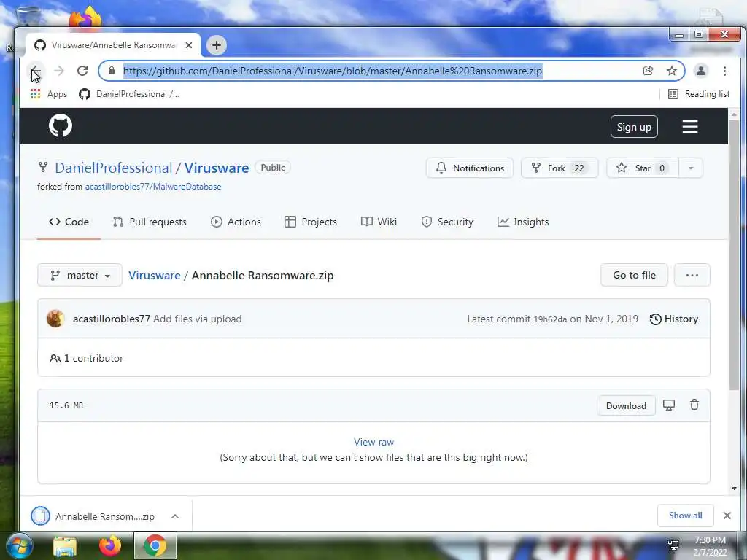The width and height of the screenshot is (747, 560).
Task: Open the Virusware repository title link
Action: click(x=217, y=168)
